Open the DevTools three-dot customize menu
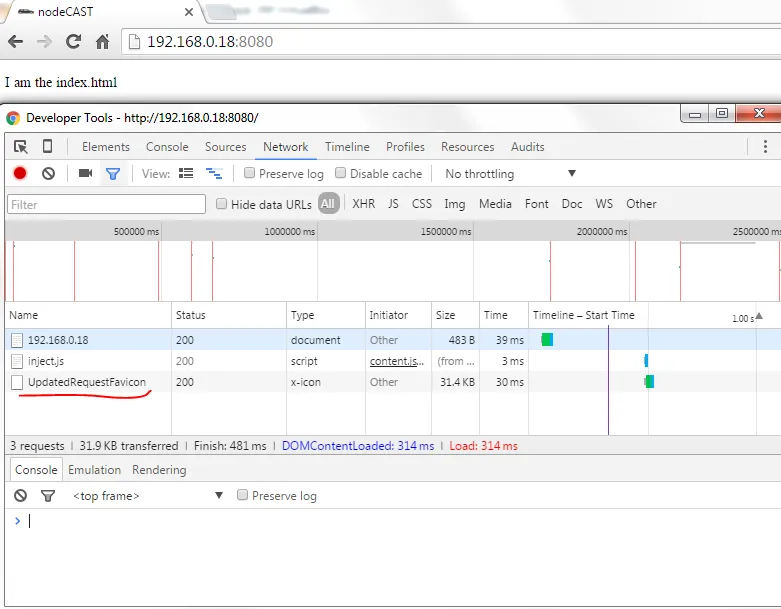 point(765,146)
